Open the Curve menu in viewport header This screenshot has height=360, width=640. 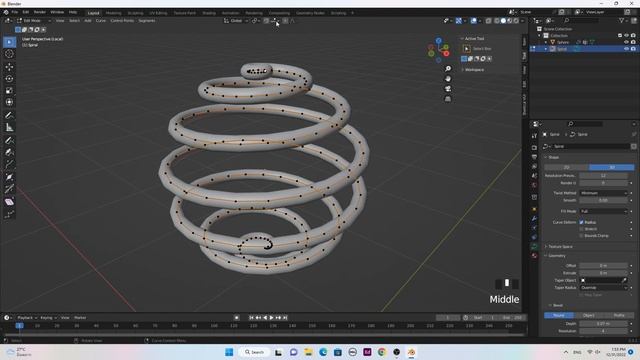100,20
